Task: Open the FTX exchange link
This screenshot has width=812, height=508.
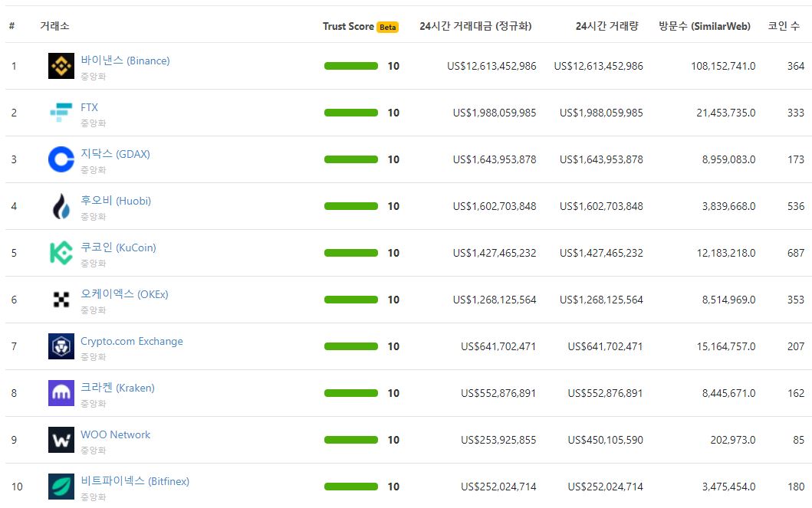Action: [89, 107]
